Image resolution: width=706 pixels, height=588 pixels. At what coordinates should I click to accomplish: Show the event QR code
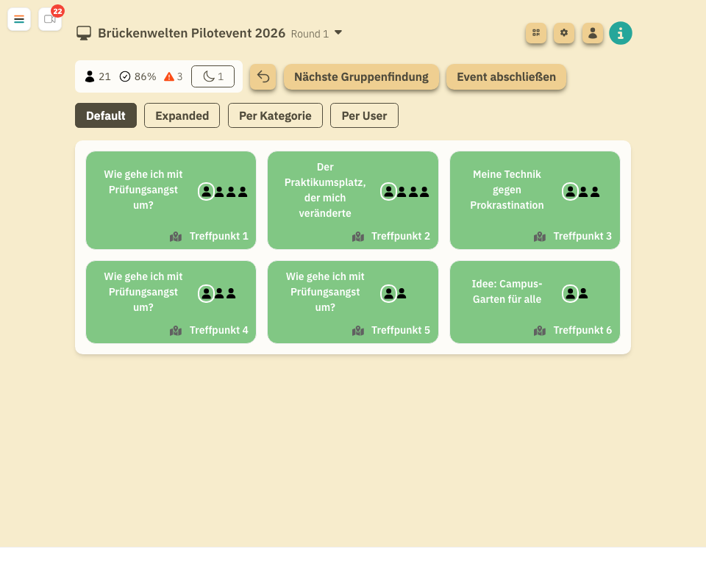536,33
